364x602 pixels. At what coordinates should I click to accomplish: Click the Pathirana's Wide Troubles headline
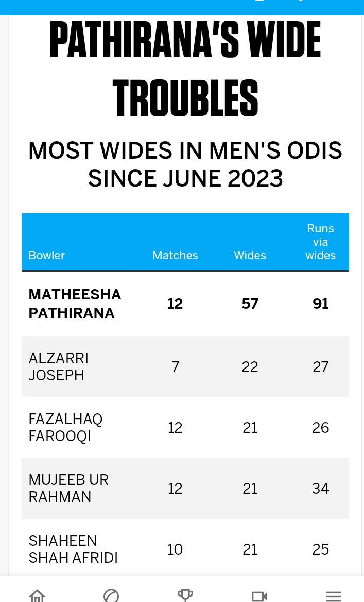pyautogui.click(x=185, y=69)
